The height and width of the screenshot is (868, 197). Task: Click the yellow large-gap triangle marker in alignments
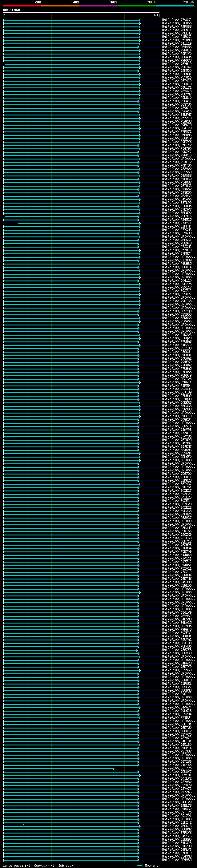(24, 824)
